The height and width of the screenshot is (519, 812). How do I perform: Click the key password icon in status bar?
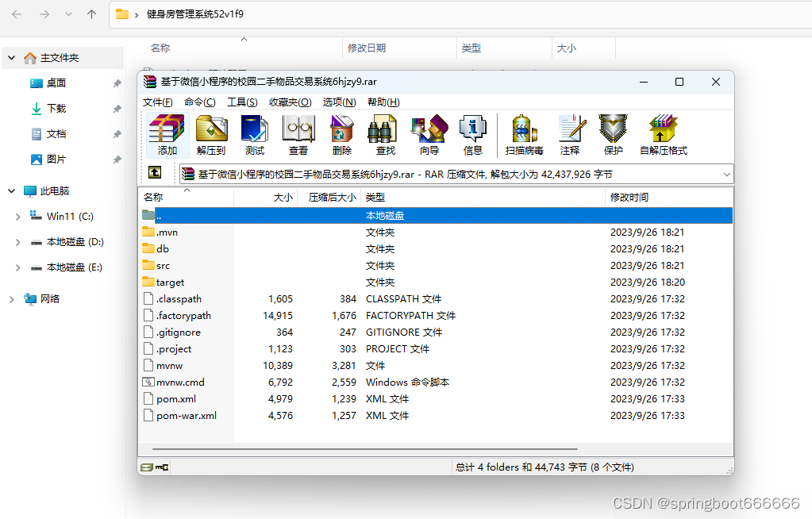pyautogui.click(x=162, y=467)
